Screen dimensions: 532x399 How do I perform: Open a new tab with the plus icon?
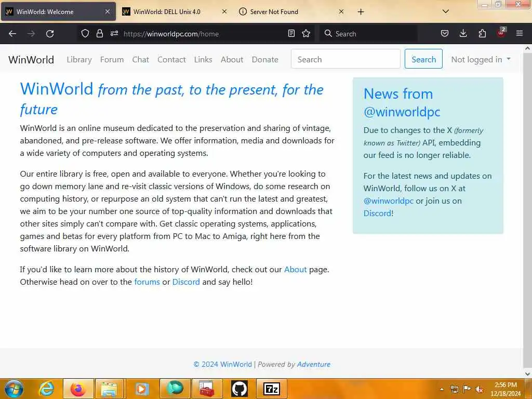[x=361, y=12]
